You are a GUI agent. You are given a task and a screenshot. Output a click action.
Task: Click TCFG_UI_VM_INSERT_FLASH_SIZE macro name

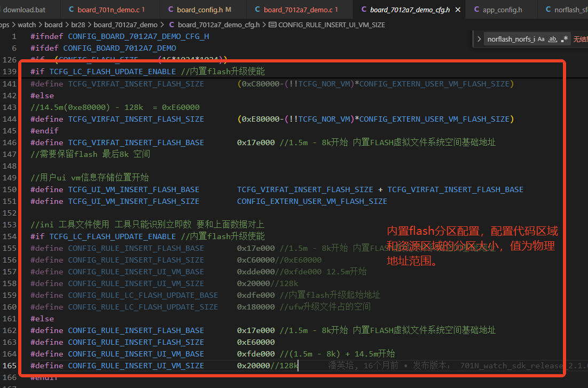point(134,201)
